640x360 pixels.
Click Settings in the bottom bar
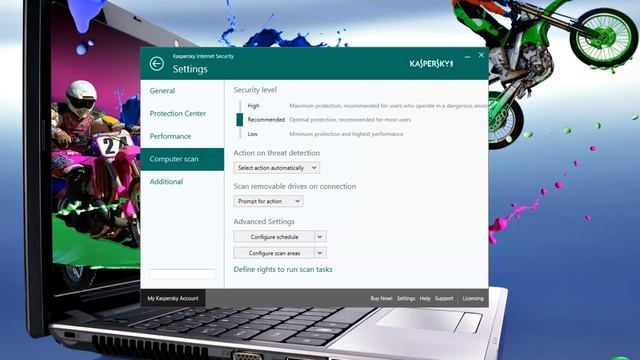pos(406,298)
